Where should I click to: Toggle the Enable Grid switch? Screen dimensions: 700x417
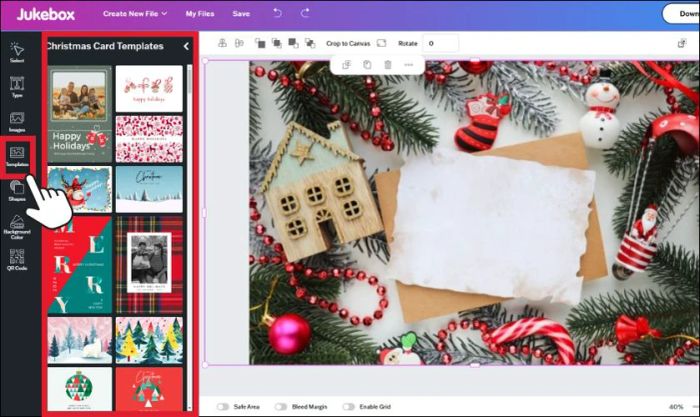tap(348, 407)
